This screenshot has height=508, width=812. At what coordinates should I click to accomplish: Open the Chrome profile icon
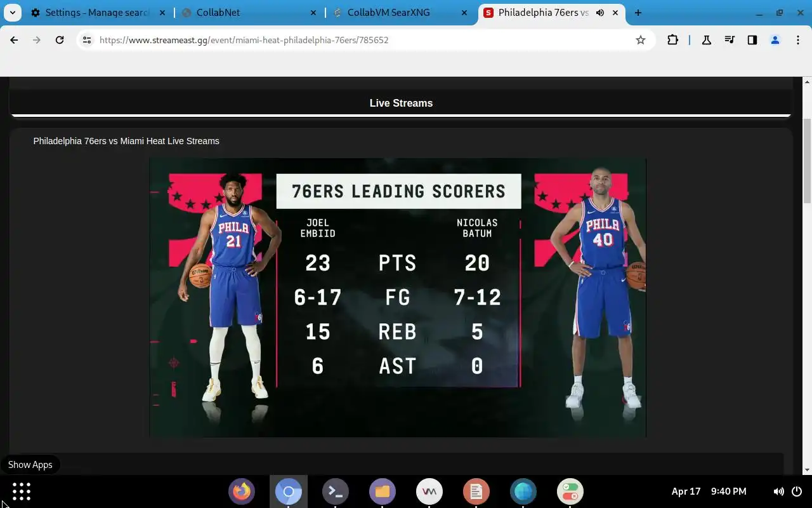(775, 40)
